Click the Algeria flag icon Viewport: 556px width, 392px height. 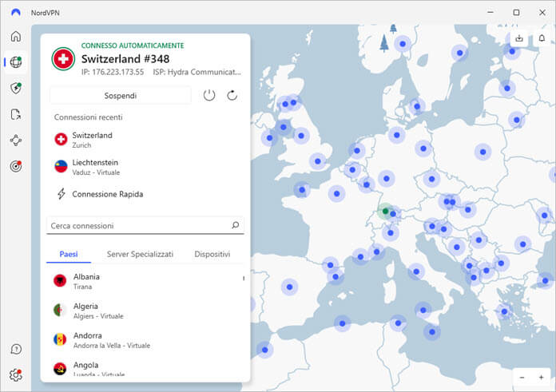tap(60, 310)
